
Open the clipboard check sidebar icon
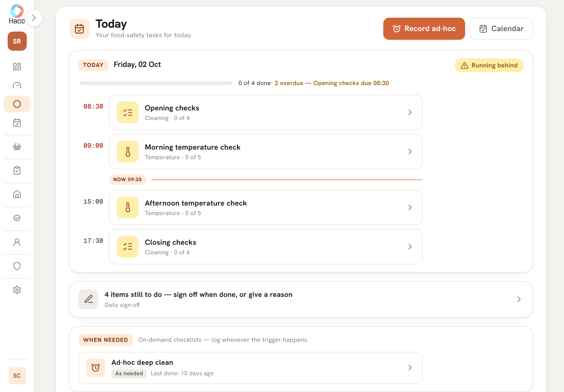17,170
